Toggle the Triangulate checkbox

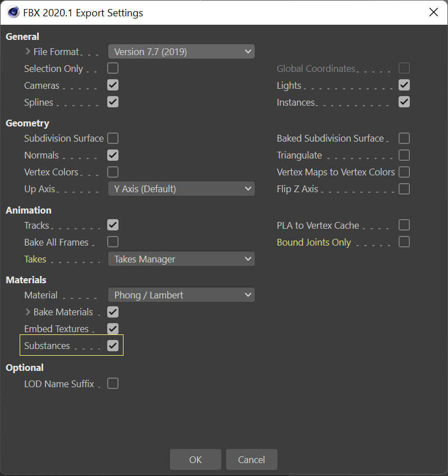point(404,155)
